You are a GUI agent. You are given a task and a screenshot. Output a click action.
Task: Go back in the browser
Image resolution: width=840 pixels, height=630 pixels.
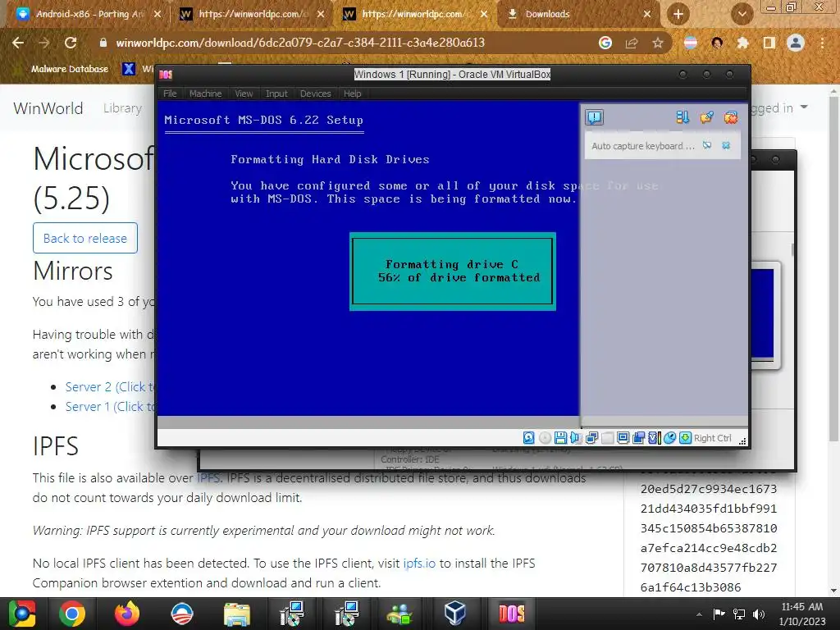(x=18, y=43)
